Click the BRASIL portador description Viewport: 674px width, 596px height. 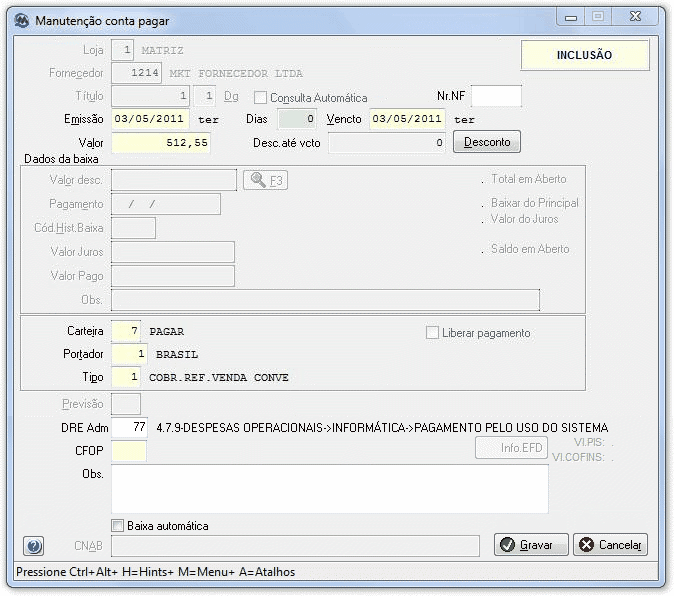(x=177, y=355)
